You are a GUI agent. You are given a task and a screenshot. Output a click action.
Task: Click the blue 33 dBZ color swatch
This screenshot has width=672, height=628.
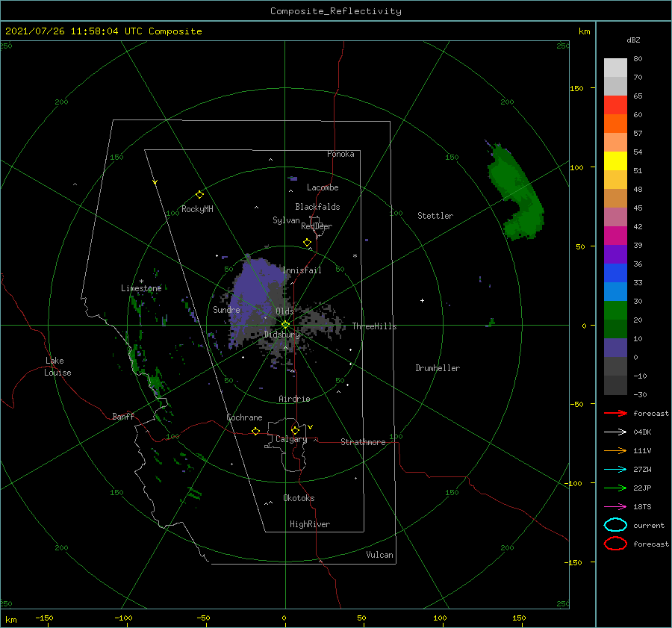[615, 273]
